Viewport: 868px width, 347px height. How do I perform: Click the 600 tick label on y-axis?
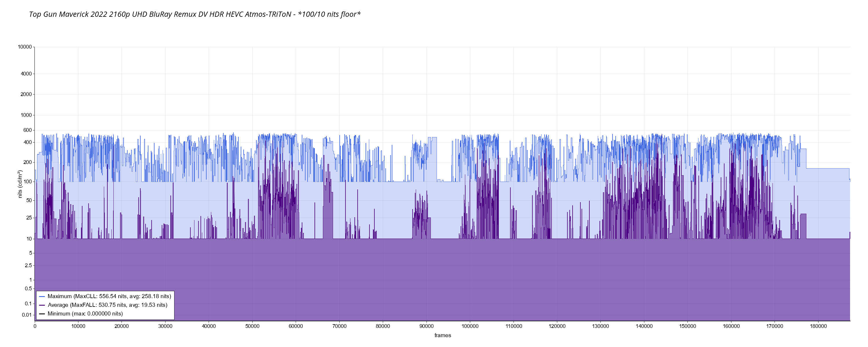pyautogui.click(x=27, y=130)
